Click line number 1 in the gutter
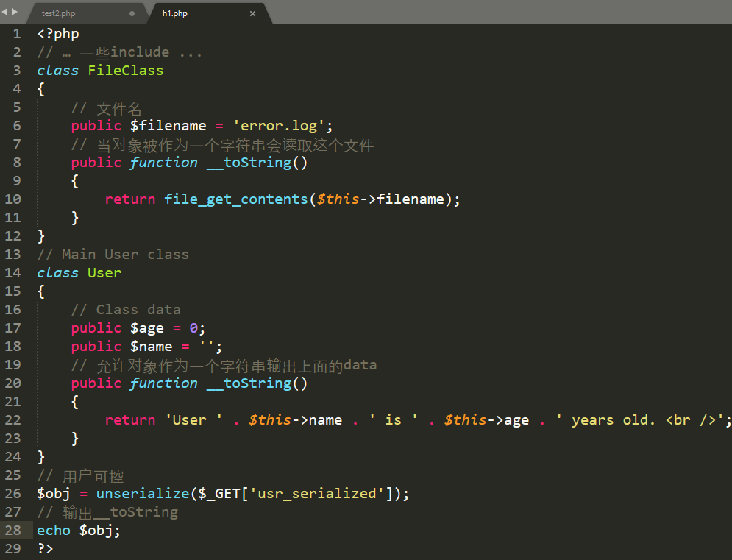 tap(16, 34)
